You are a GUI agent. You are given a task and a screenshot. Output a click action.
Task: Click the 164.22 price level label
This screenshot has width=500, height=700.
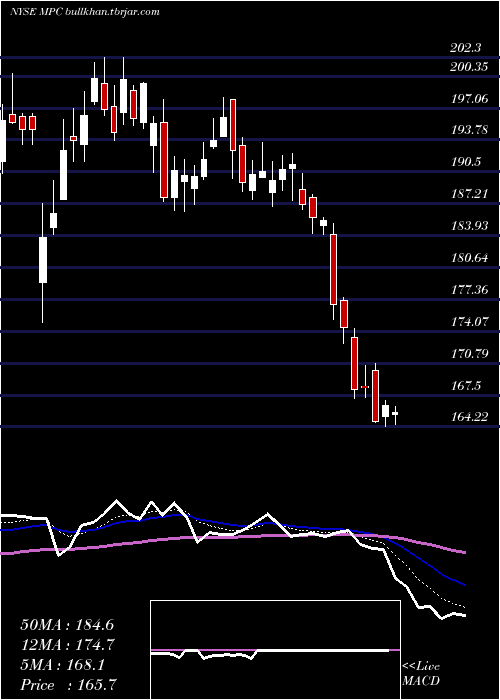[469, 417]
